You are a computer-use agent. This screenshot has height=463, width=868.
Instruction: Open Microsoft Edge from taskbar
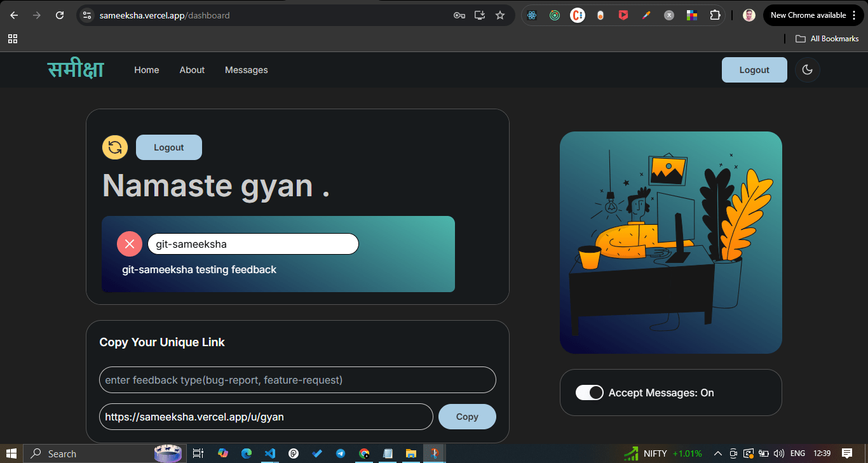[x=246, y=453]
